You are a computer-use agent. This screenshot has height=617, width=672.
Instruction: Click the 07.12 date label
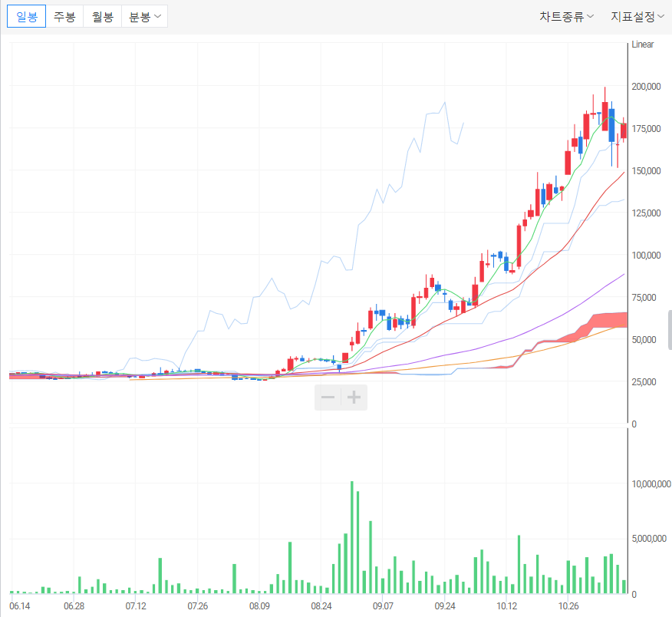pos(136,606)
